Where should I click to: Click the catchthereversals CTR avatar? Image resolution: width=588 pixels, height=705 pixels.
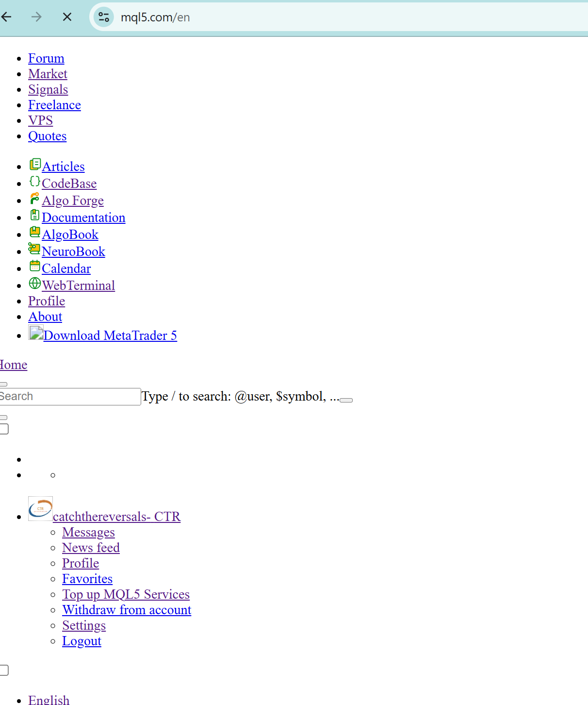[x=40, y=508]
